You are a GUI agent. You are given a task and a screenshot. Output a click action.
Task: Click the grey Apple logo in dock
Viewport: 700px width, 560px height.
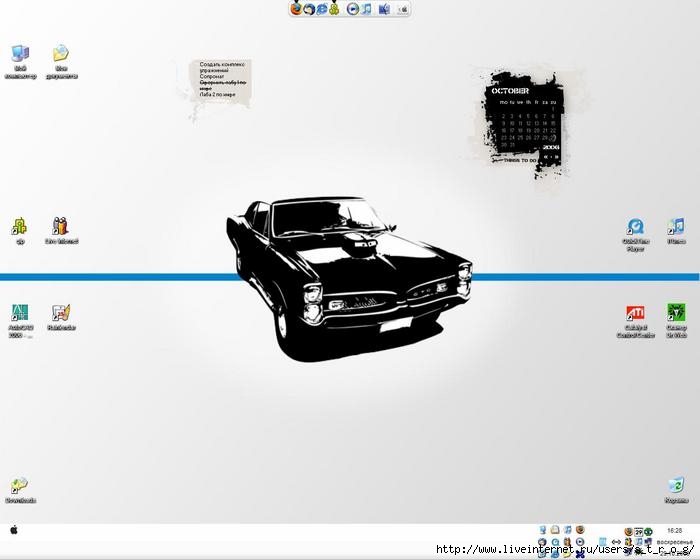pyautogui.click(x=403, y=9)
